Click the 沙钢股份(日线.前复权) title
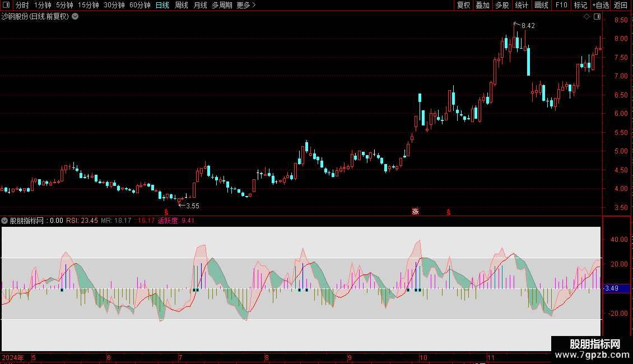Image resolution: width=633 pixels, height=364 pixels. coord(35,17)
